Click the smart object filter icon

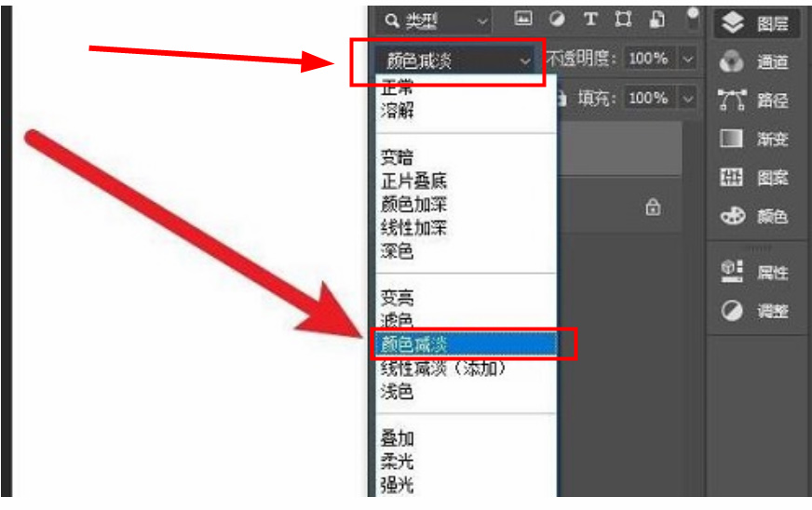[656, 20]
